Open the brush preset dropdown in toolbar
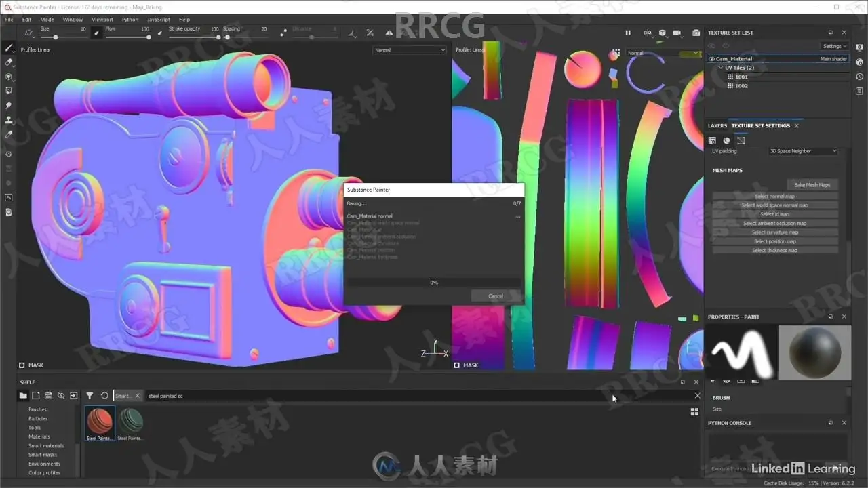This screenshot has width=868, height=488. (x=29, y=33)
